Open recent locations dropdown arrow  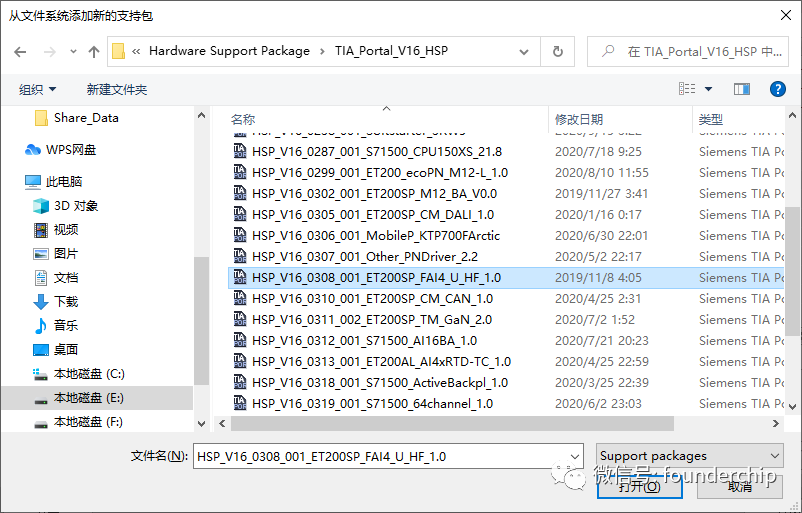[x=73, y=52]
